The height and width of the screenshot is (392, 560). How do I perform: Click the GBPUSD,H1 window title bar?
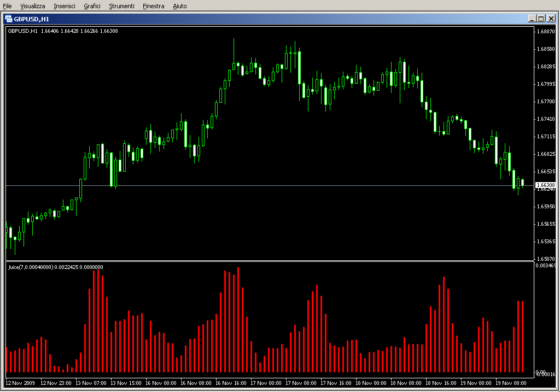(x=273, y=19)
